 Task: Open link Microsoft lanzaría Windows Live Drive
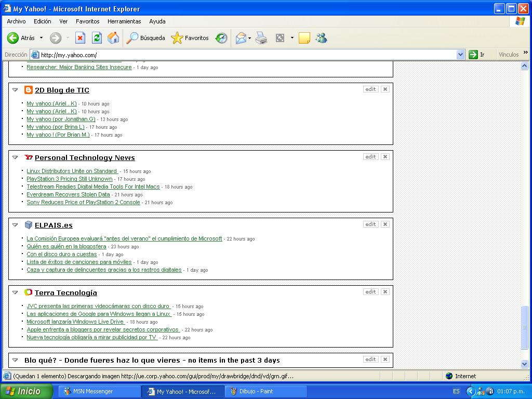coord(75,322)
